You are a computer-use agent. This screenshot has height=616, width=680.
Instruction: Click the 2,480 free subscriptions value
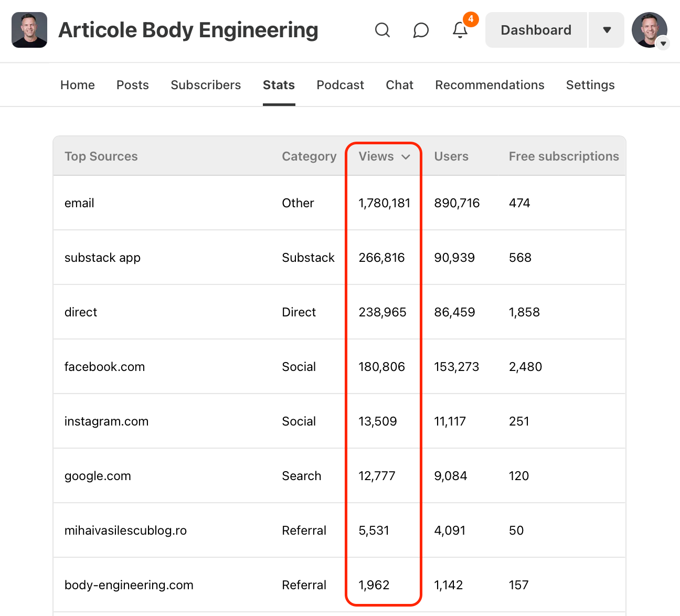[x=525, y=367]
